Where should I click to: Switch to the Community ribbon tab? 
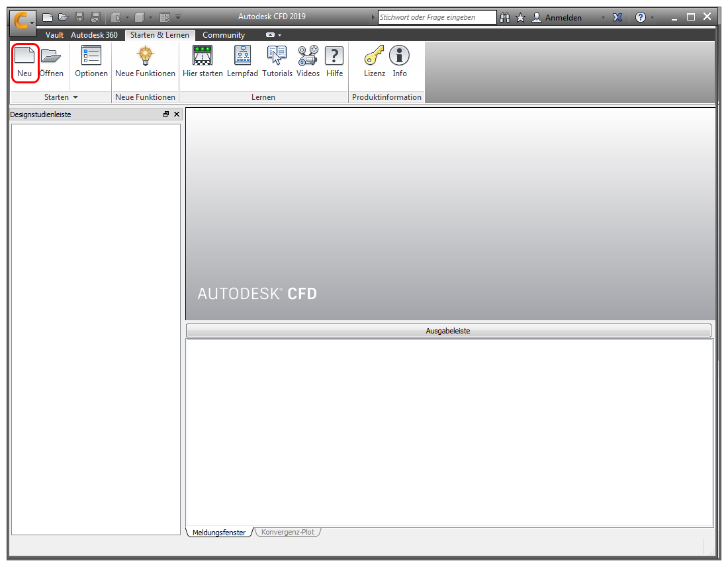[223, 35]
